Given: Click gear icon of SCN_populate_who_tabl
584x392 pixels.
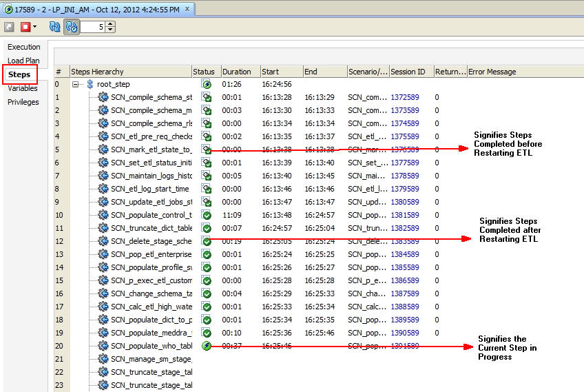Looking at the screenshot, I should [103, 346].
